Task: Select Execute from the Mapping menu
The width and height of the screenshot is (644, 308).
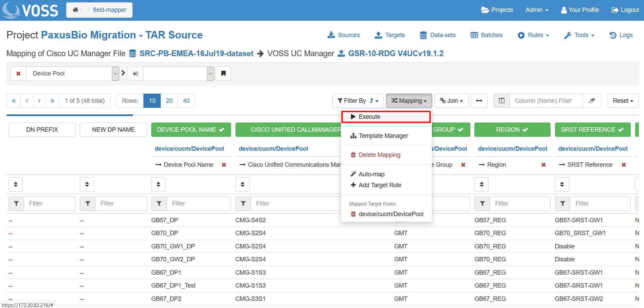Action: (x=369, y=117)
